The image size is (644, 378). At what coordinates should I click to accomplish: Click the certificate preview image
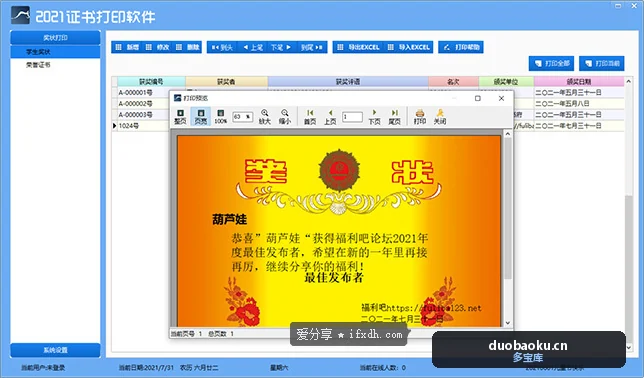[x=339, y=231]
